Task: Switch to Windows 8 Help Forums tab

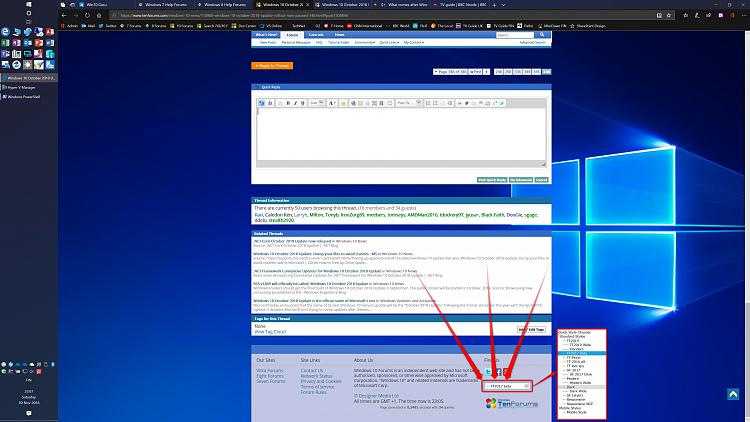Action: tap(221, 4)
